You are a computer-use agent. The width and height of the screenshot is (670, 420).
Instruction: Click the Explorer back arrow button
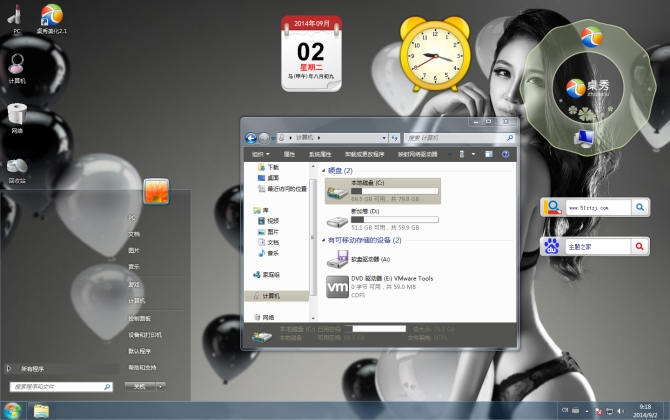[251, 138]
